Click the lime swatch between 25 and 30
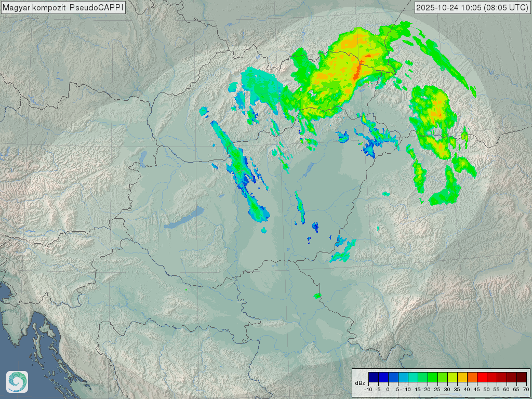 [x=442, y=377]
